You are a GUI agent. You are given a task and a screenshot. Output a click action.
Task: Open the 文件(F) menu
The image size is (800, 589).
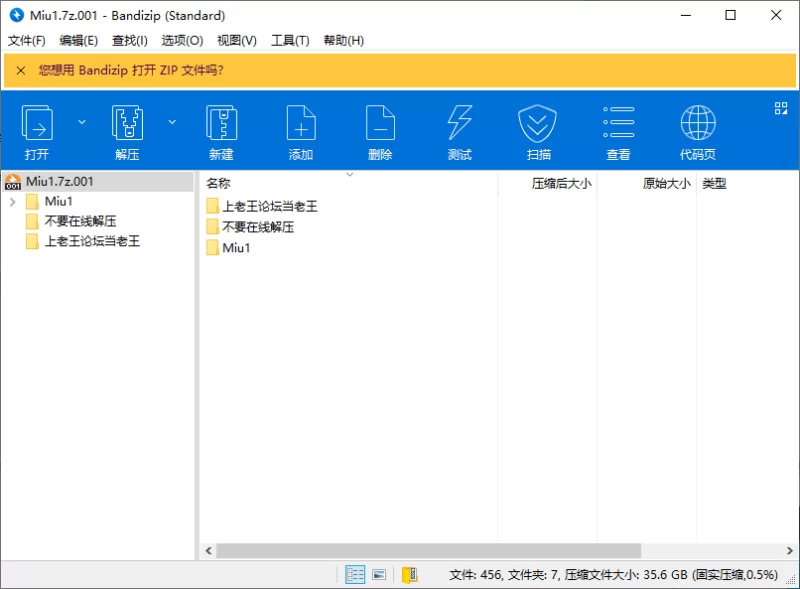coord(27,40)
